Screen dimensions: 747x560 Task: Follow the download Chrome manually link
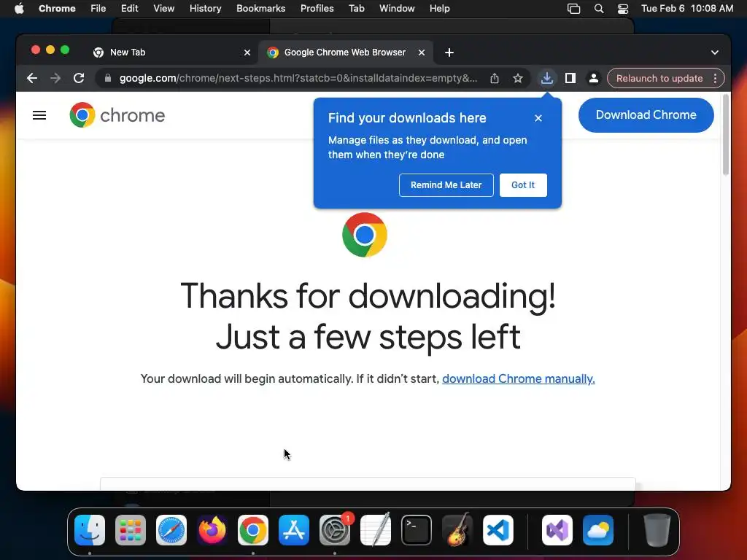(519, 379)
